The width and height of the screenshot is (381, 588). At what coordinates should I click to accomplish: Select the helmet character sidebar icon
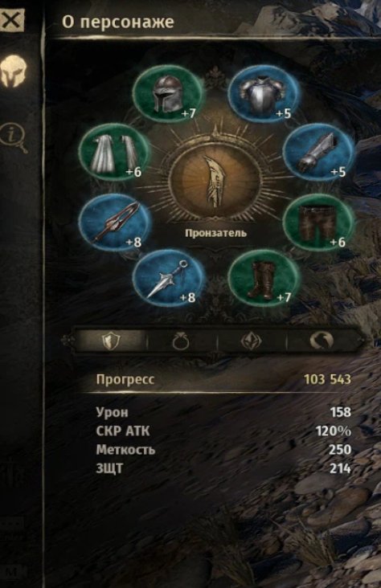pos(14,71)
